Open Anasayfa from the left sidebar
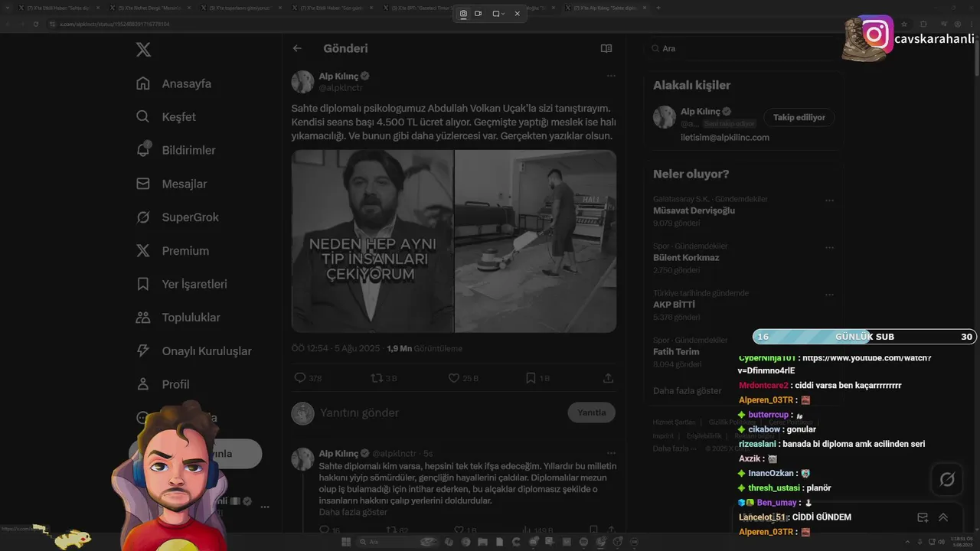Viewport: 980px width, 551px height. [x=174, y=83]
